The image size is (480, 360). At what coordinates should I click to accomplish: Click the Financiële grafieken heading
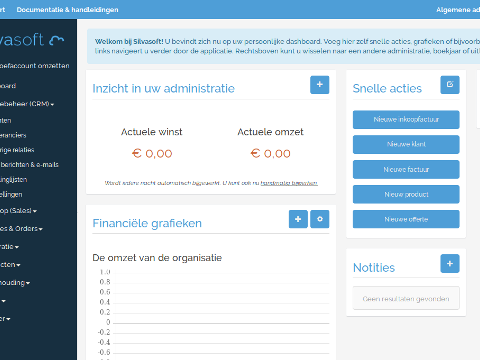[x=147, y=223]
